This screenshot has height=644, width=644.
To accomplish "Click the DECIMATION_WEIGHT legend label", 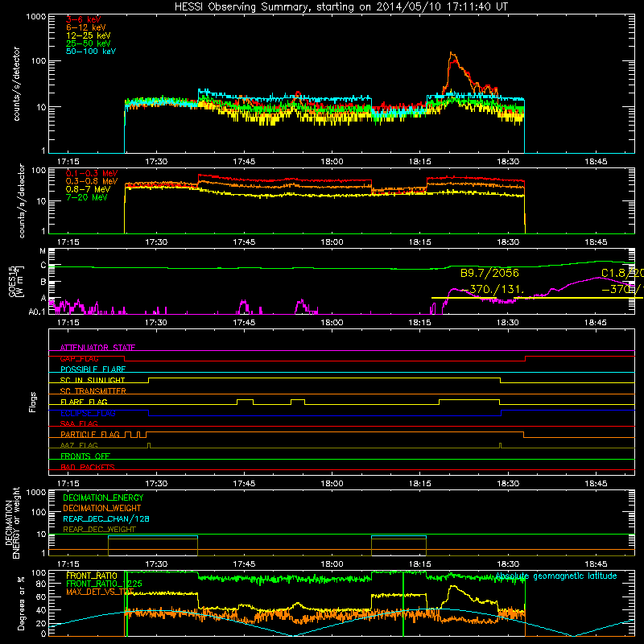I will pyautogui.click(x=102, y=508).
